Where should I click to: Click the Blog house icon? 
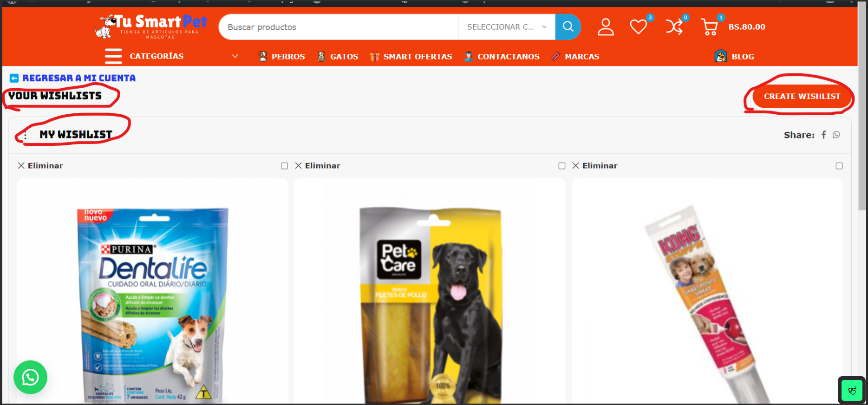click(x=721, y=56)
